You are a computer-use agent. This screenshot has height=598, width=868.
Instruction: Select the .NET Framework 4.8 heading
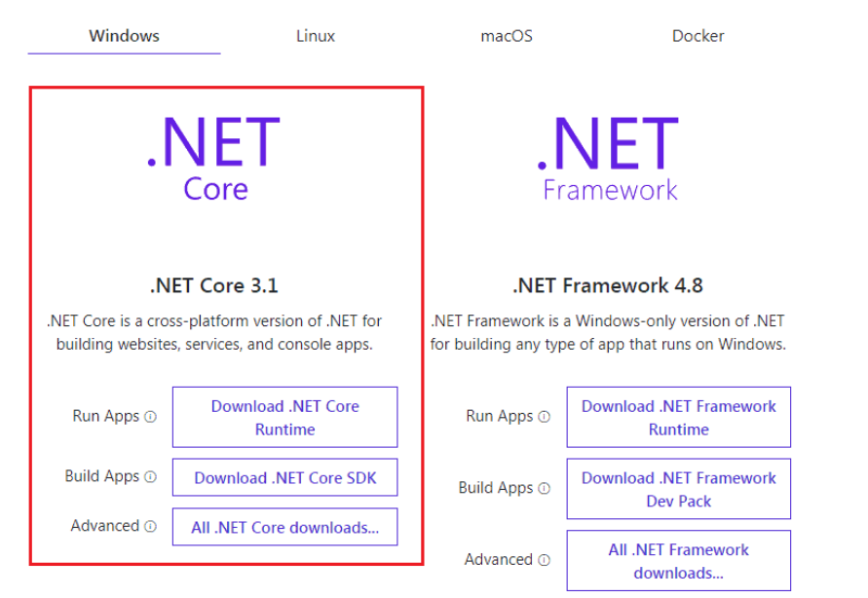[x=608, y=285]
